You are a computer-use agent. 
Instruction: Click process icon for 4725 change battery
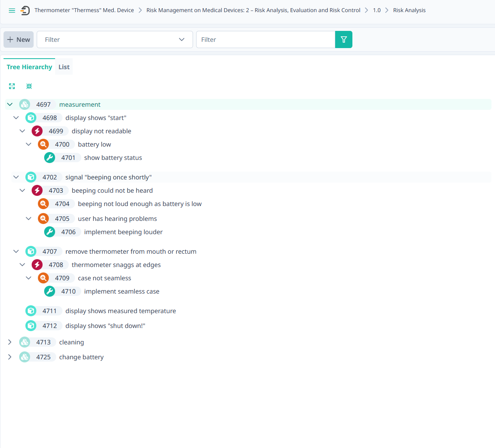click(25, 357)
